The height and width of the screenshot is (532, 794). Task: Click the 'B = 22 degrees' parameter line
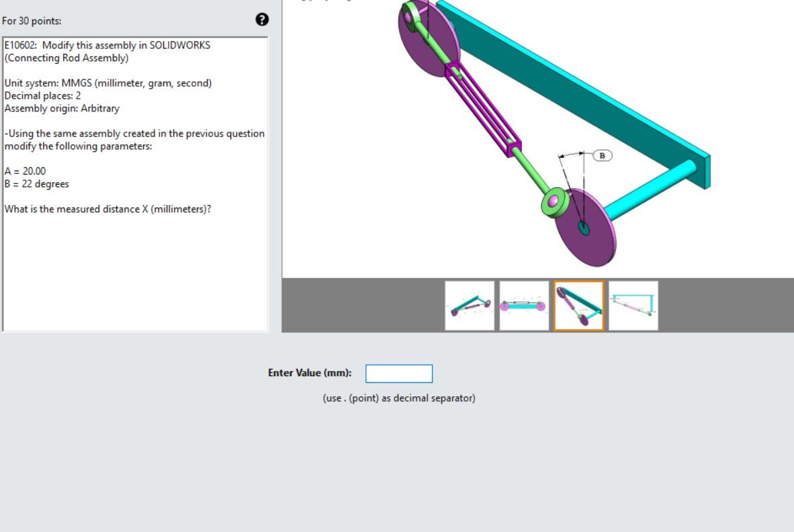(36, 184)
